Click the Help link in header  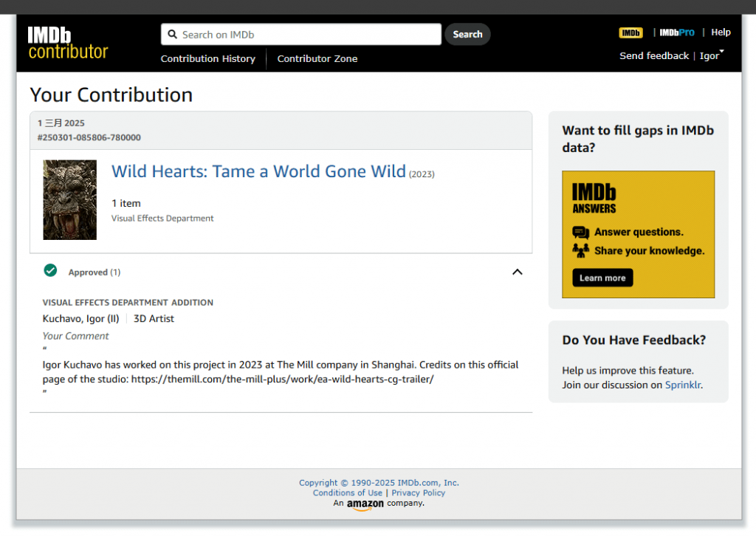pyautogui.click(x=721, y=32)
